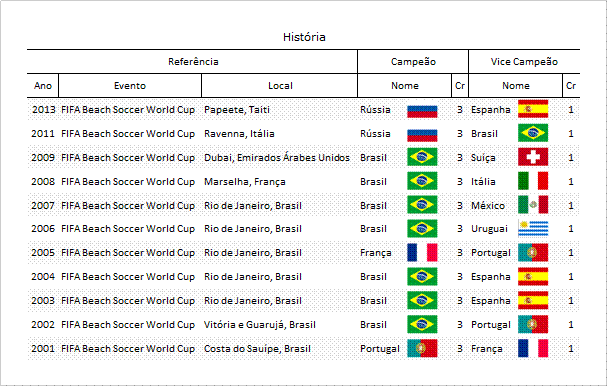Click the Portugal champion flag in the 2001 row
Viewport: 608px width, 387px height.
(x=422, y=348)
